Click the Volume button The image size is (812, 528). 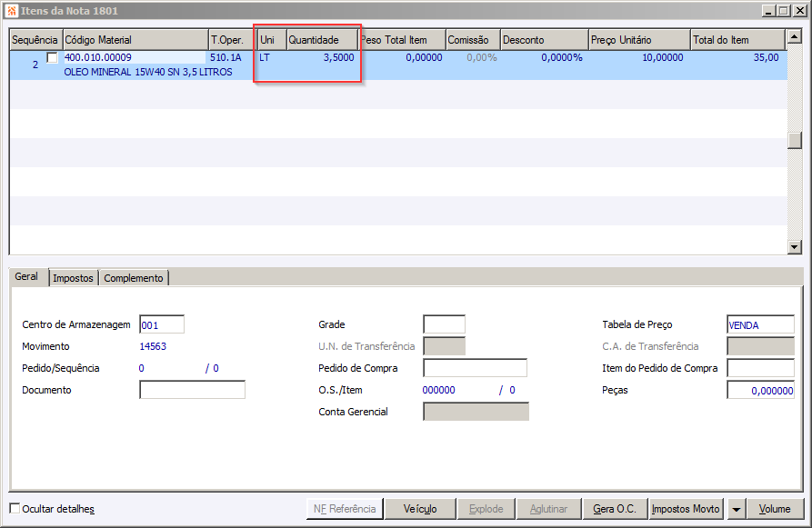pos(775,509)
